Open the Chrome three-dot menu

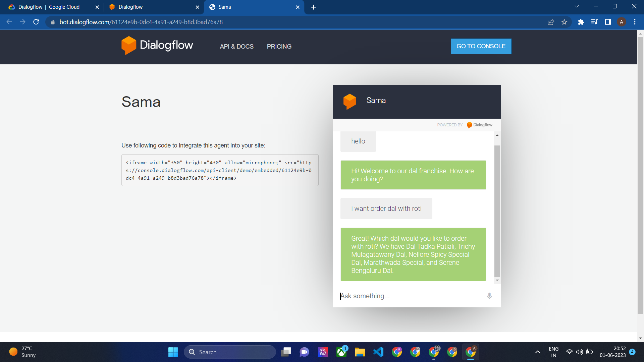(x=635, y=22)
